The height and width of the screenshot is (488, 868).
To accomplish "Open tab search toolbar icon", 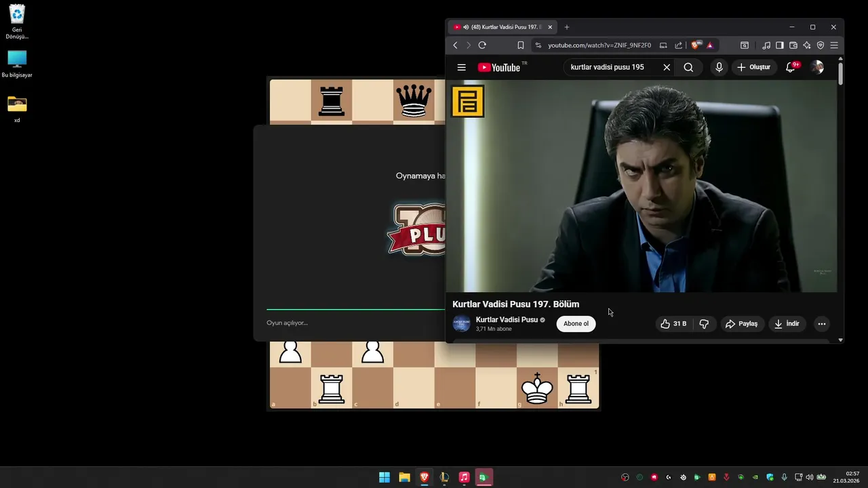I will pos(745,45).
